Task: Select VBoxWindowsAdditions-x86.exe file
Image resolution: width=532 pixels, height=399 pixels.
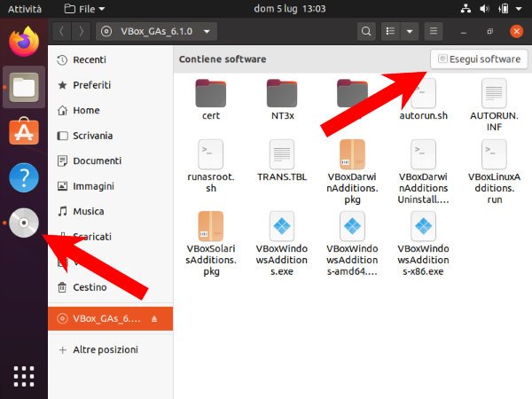Action: [424, 244]
